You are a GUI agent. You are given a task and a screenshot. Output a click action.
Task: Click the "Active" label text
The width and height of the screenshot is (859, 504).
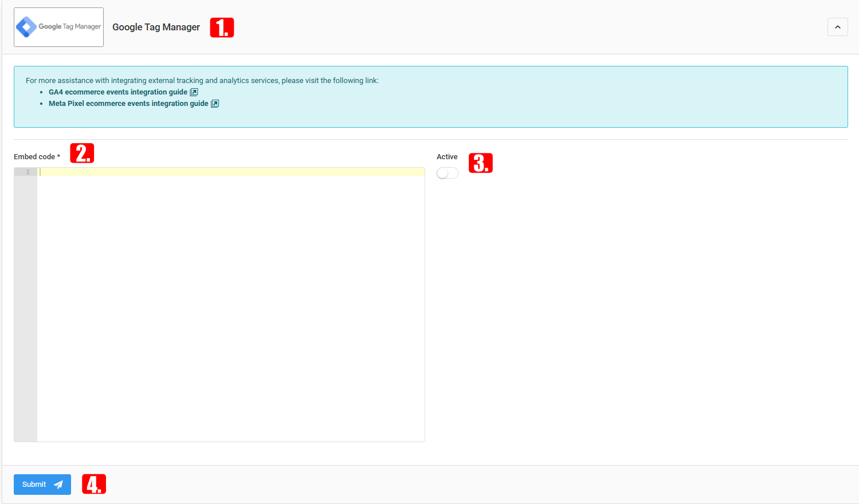[x=447, y=157]
